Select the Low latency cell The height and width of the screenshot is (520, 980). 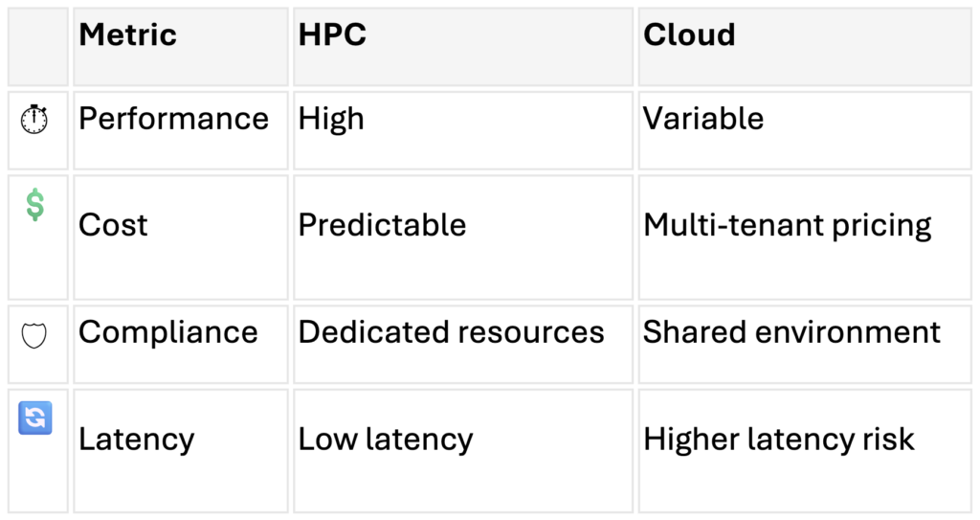pos(385,440)
